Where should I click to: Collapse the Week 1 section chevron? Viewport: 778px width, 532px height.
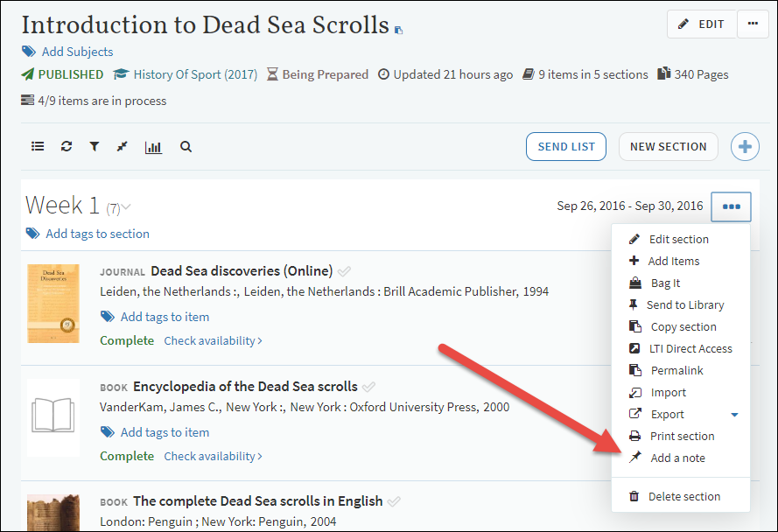tap(126, 207)
